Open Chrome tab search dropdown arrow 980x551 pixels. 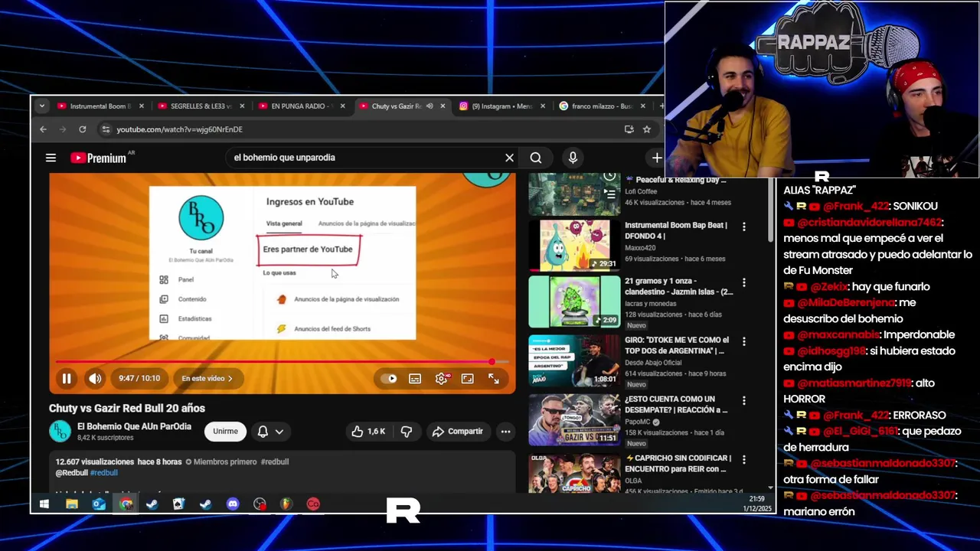pyautogui.click(x=41, y=106)
